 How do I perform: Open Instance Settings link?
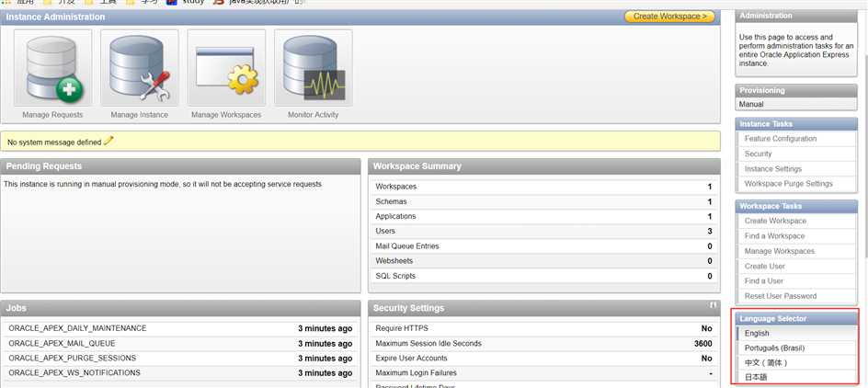[x=772, y=169]
